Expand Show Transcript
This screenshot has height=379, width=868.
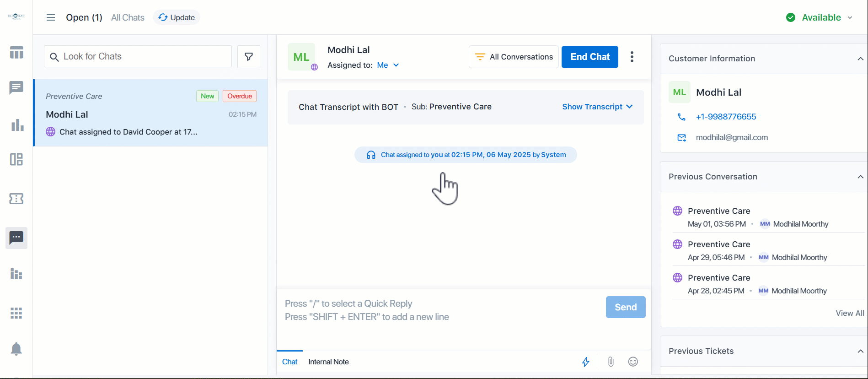(x=597, y=107)
